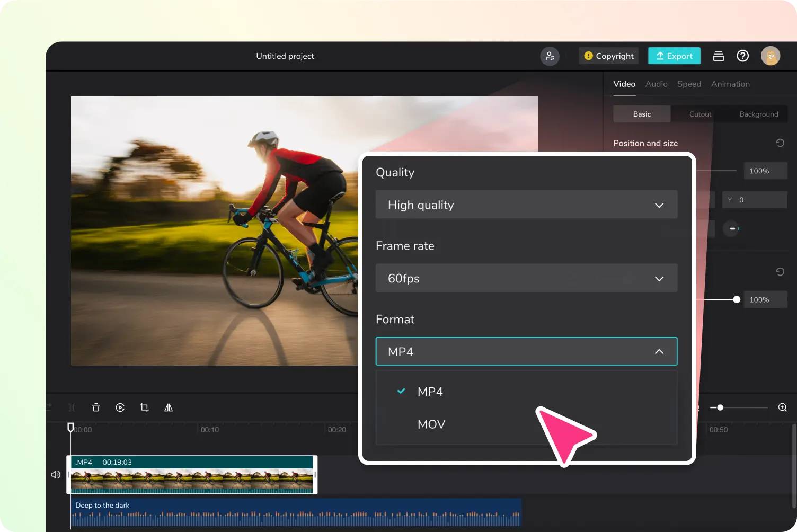Click the Y position input field
This screenshot has width=797, height=532.
point(755,200)
